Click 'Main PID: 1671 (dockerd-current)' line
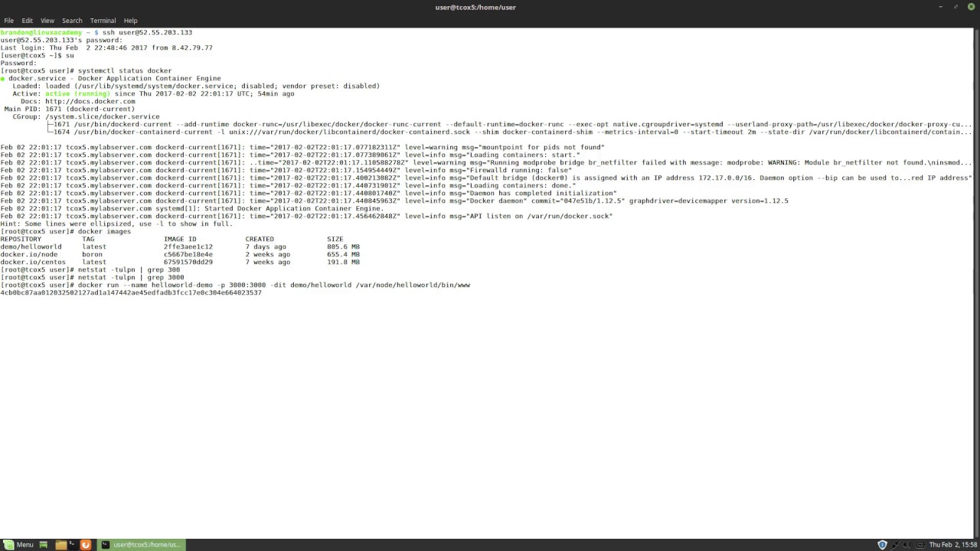980x551 pixels. [69, 109]
